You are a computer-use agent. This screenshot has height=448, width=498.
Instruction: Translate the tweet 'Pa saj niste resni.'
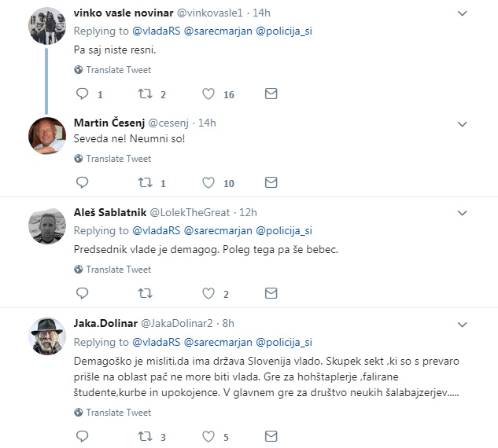(x=113, y=70)
